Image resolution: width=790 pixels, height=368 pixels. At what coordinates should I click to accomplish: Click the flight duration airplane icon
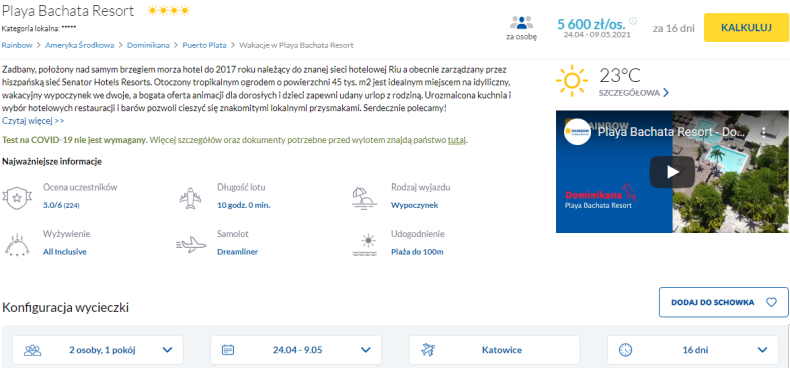point(190,198)
